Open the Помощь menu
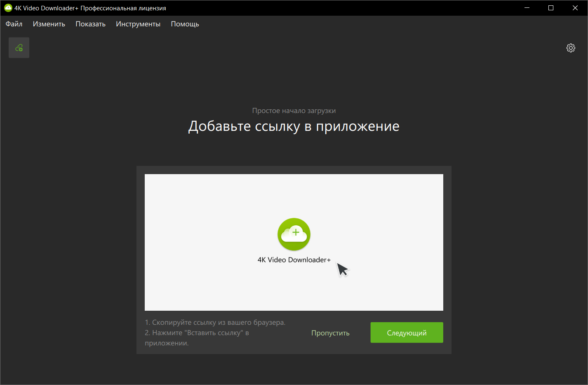588x385 pixels. [185, 24]
